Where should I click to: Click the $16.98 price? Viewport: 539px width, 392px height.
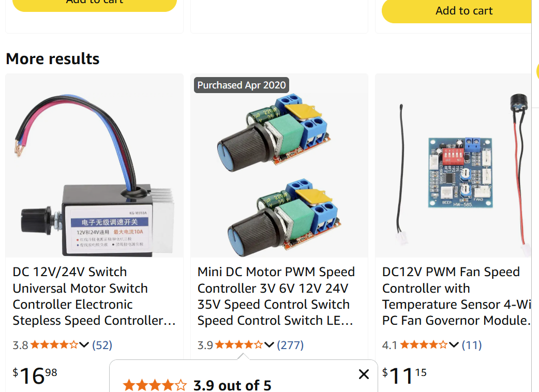pos(35,376)
